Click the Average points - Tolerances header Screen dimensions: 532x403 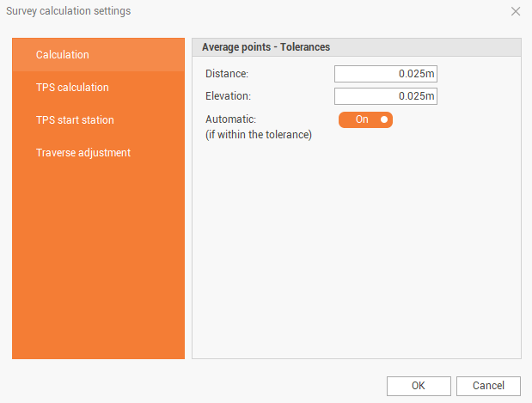pyautogui.click(x=266, y=47)
